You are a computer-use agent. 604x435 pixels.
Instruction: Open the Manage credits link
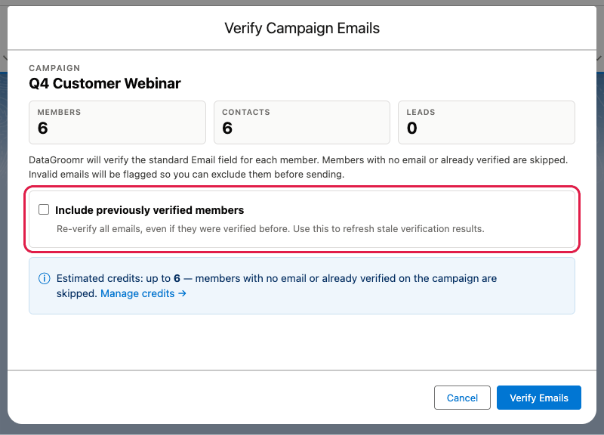point(143,294)
